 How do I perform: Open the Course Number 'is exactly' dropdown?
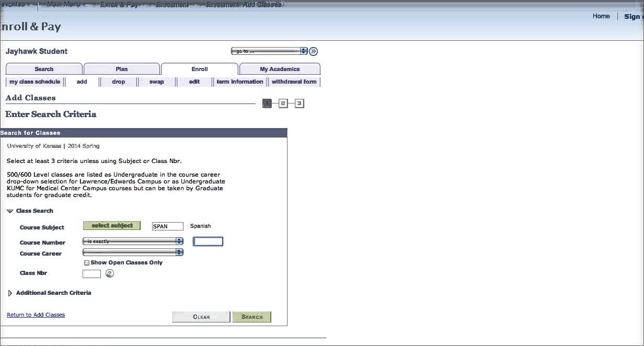click(133, 241)
